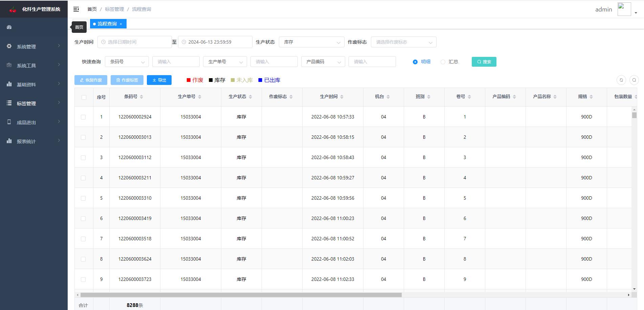
Task: Check the checkbox for row 5
Action: [x=83, y=198]
